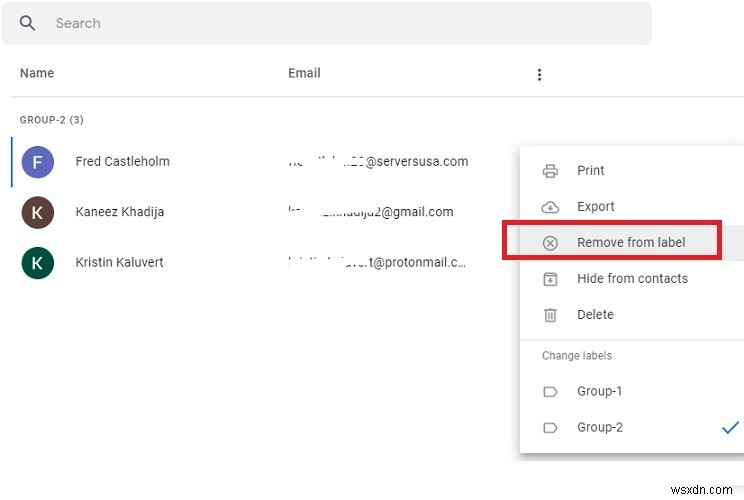Image resolution: width=744 pixels, height=500 pixels.
Task: Select Remove from label
Action: [x=632, y=242]
